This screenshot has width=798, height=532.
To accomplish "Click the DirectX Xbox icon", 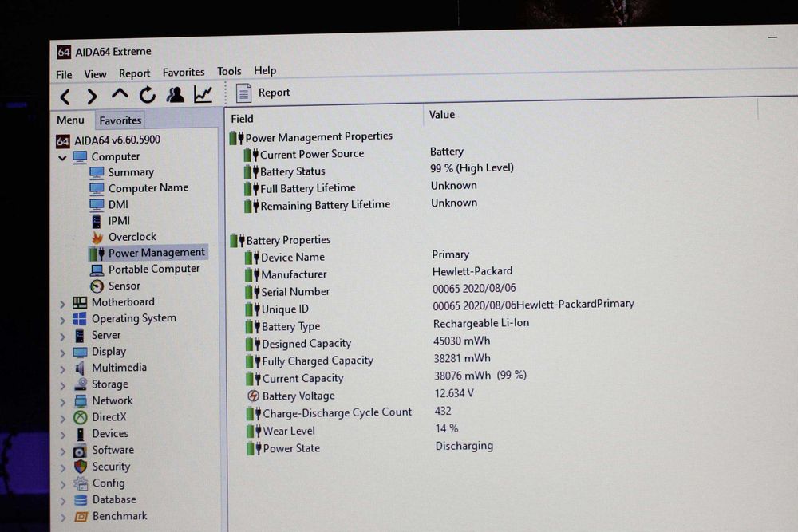I will 81,418.
